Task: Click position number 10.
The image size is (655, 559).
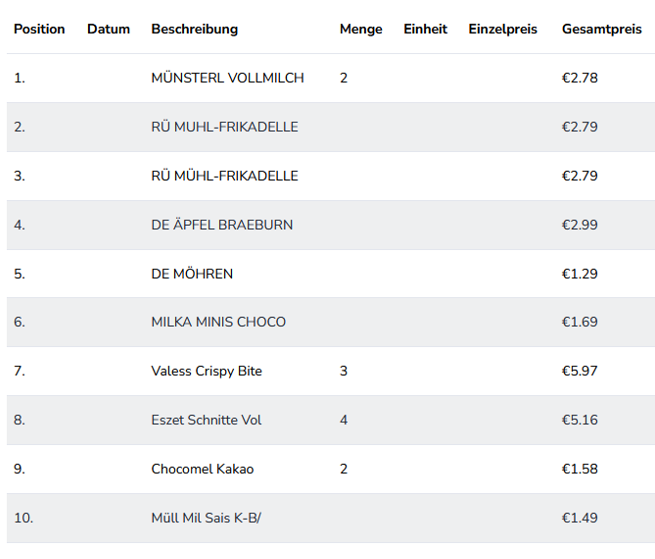Action: click(x=23, y=518)
